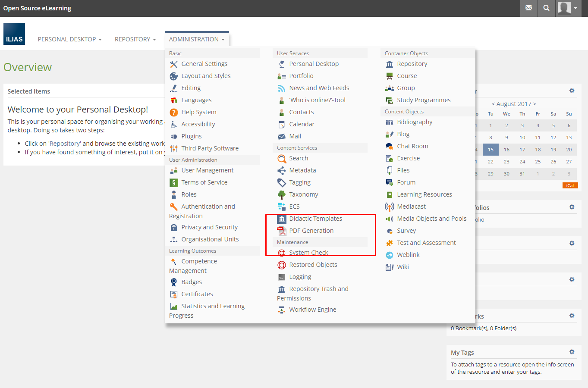Click the mail envelope icon in top bar
The image size is (588, 388).
[528, 8]
